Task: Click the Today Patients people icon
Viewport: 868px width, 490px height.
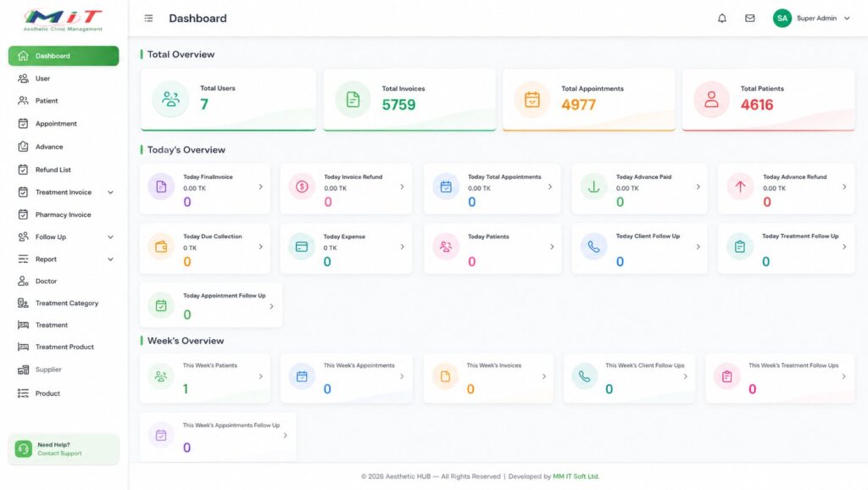Action: 446,247
